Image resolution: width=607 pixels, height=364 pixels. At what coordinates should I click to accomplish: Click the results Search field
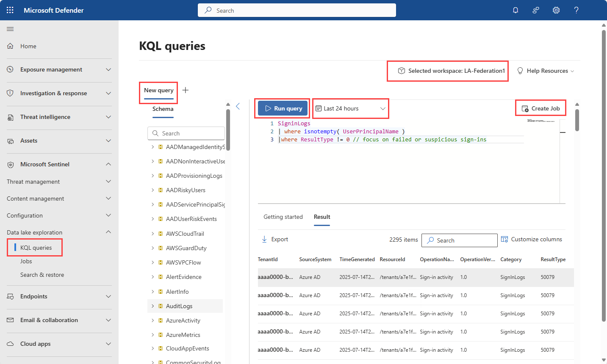click(x=460, y=240)
